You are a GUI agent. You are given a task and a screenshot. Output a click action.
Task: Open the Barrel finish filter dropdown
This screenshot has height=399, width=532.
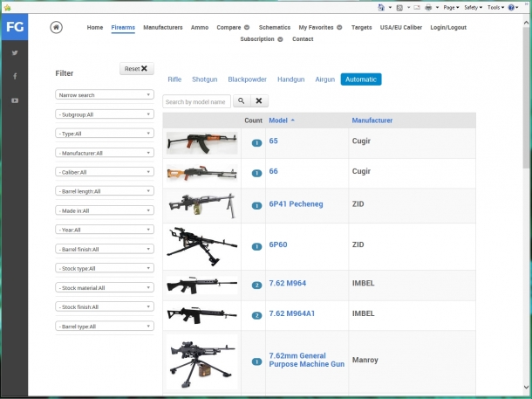click(105, 249)
